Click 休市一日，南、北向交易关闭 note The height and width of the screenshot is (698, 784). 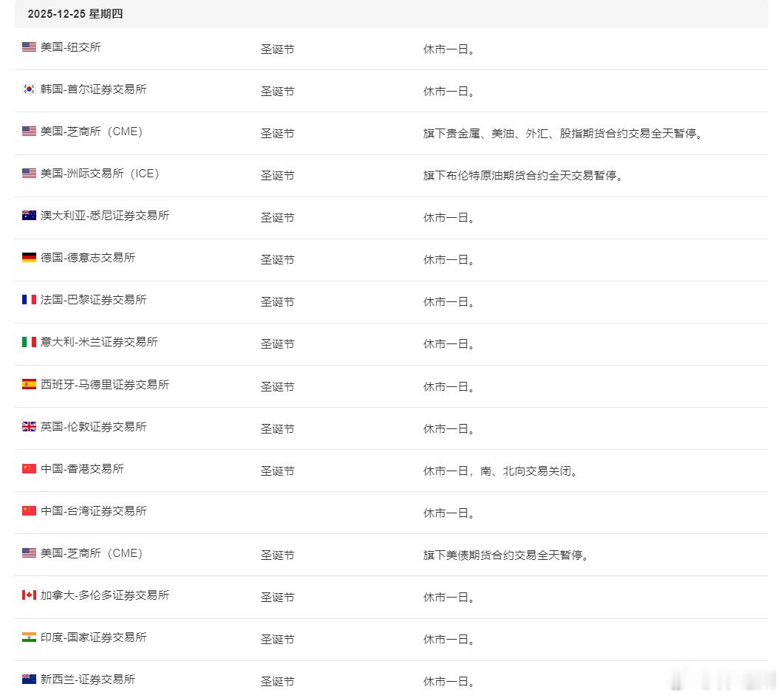pos(500,471)
